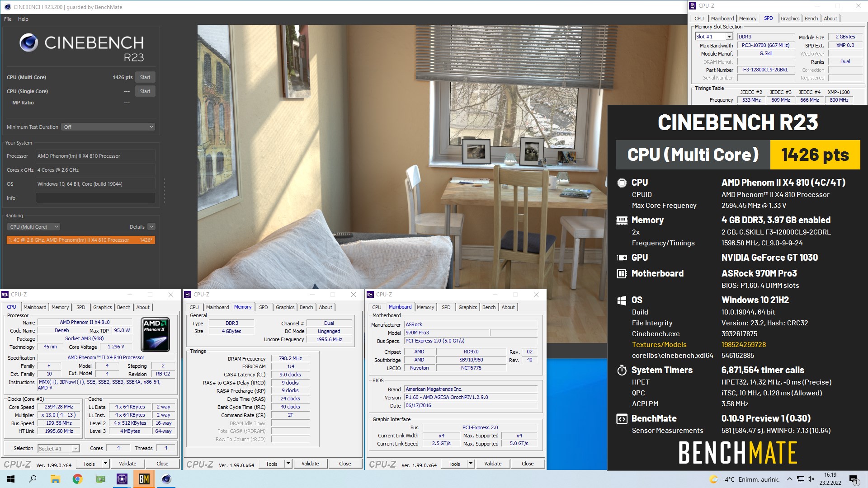Click BenchMate code bracket icon
The image size is (868, 488).
coord(622,418)
